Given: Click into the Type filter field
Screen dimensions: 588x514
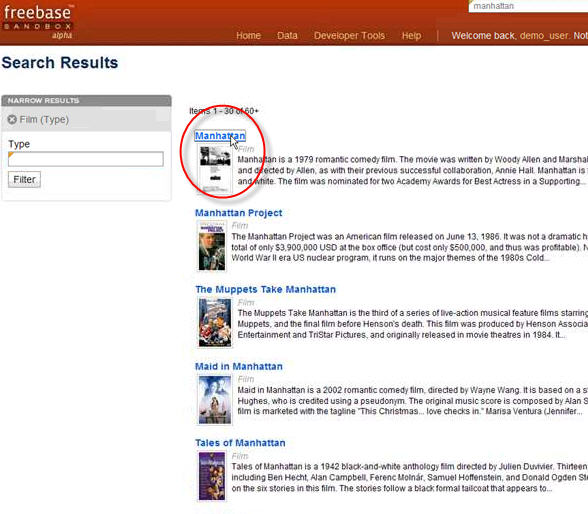Looking at the screenshot, I should pos(86,159).
